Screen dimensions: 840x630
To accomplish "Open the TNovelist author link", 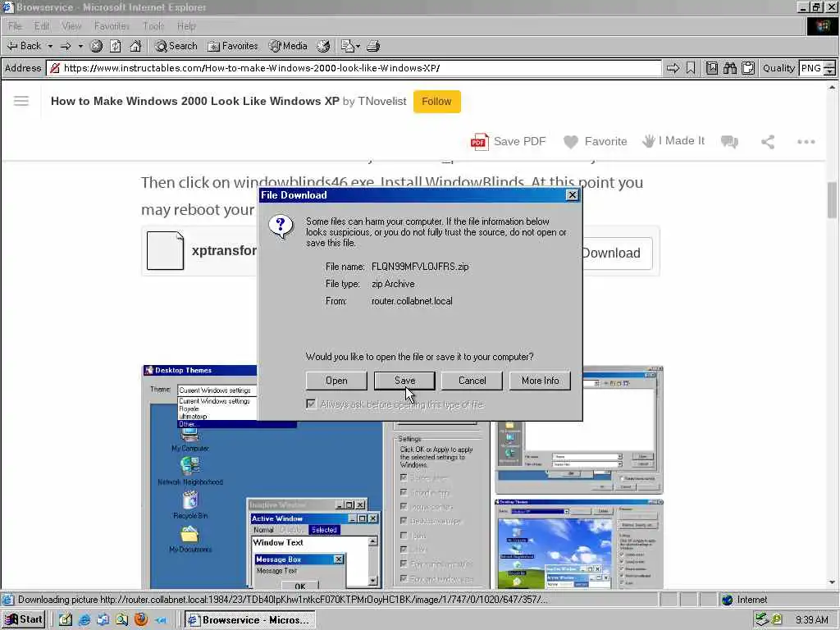I will click(382, 101).
